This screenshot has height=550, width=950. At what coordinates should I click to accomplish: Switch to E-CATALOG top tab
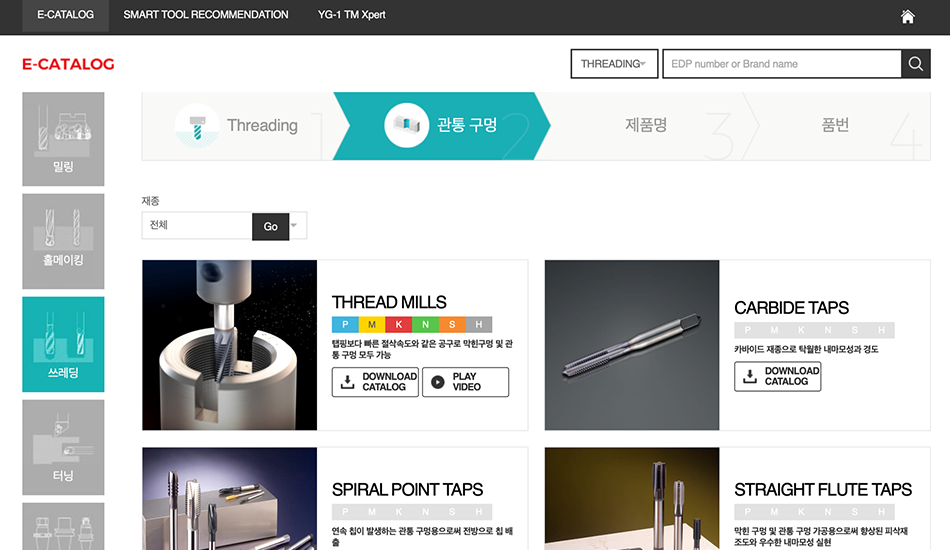tap(65, 15)
